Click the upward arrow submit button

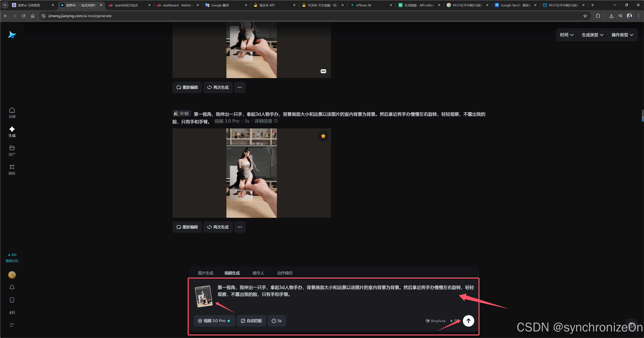468,321
